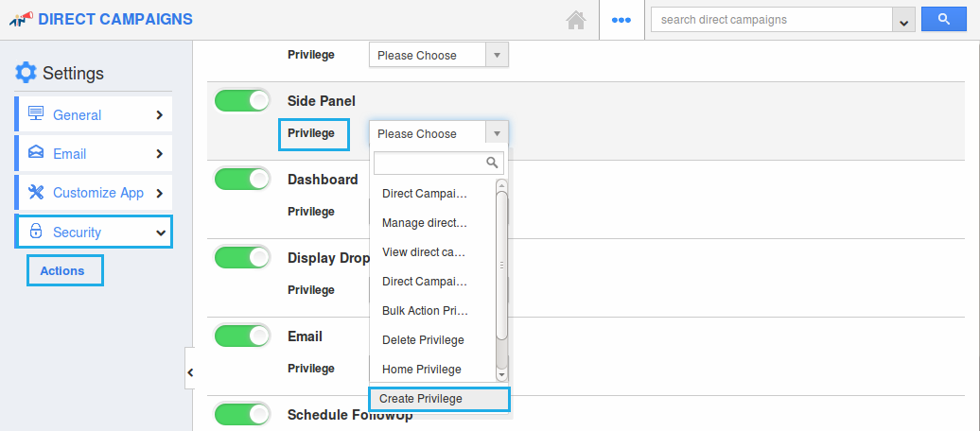Viewport: 980px width, 431px height.
Task: Open the topmost Privilege Please Choose dropdown
Action: coord(439,55)
